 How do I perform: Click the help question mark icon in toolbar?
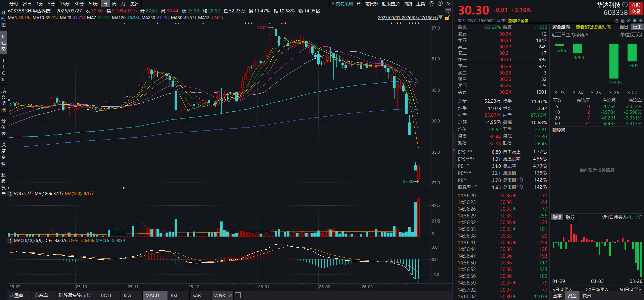pos(440,4)
